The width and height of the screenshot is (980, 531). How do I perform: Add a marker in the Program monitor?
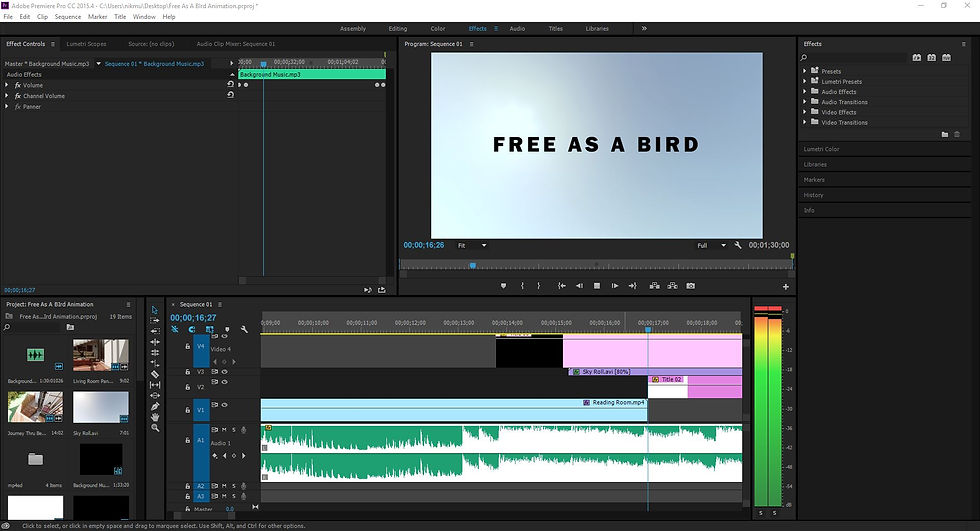tap(503, 285)
